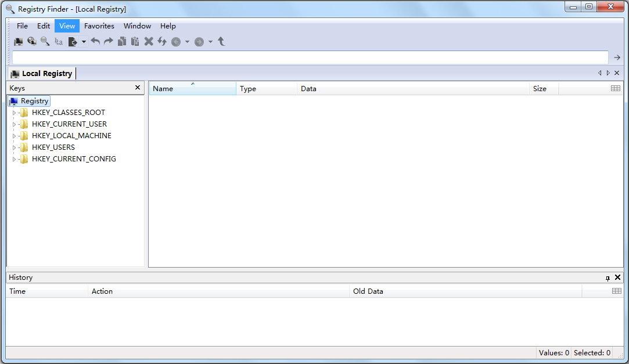The image size is (629, 364).
Task: Open the Window menu
Action: click(137, 26)
